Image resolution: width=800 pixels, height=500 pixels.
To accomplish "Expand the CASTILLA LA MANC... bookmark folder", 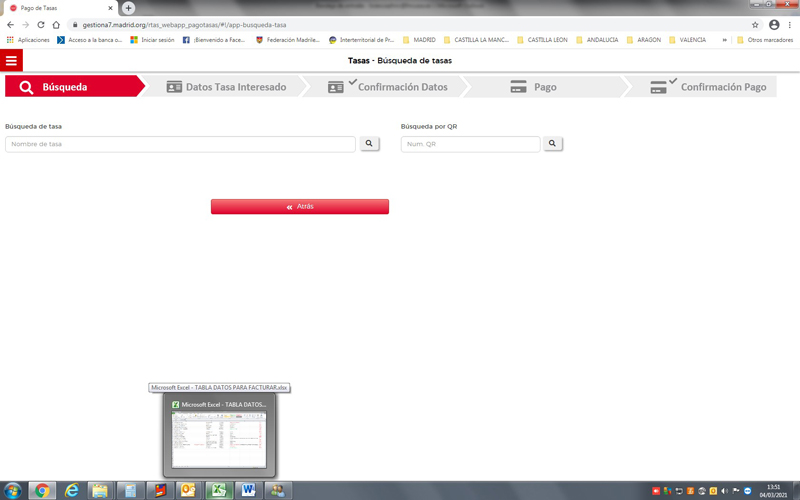I will tap(477, 40).
